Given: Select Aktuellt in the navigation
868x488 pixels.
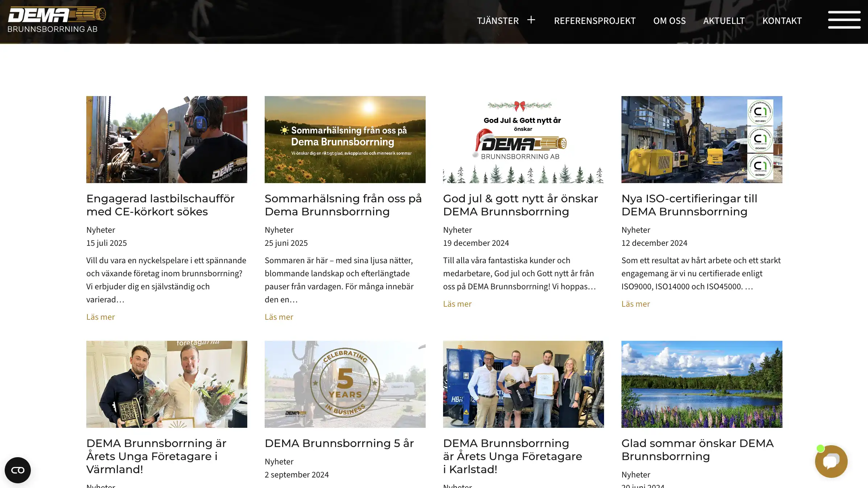Looking at the screenshot, I should coord(724,21).
